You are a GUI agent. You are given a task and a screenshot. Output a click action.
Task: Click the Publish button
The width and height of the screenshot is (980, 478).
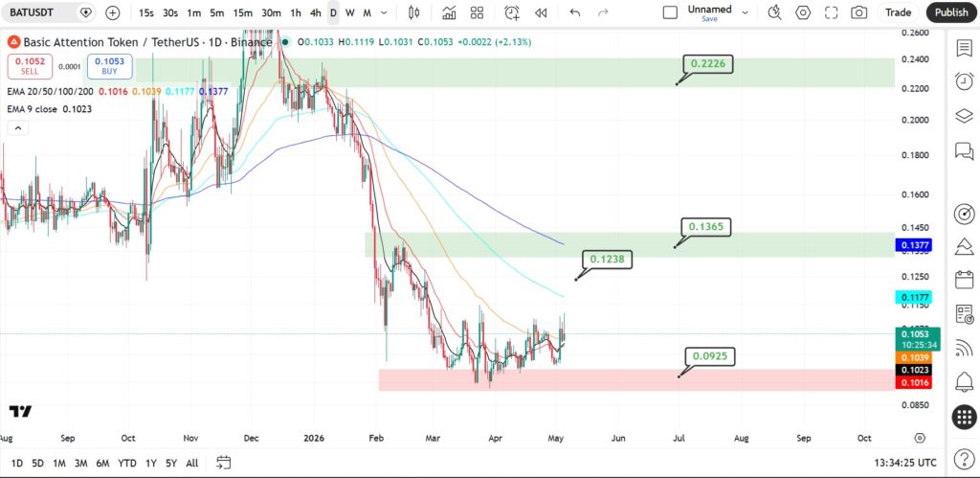click(x=951, y=12)
